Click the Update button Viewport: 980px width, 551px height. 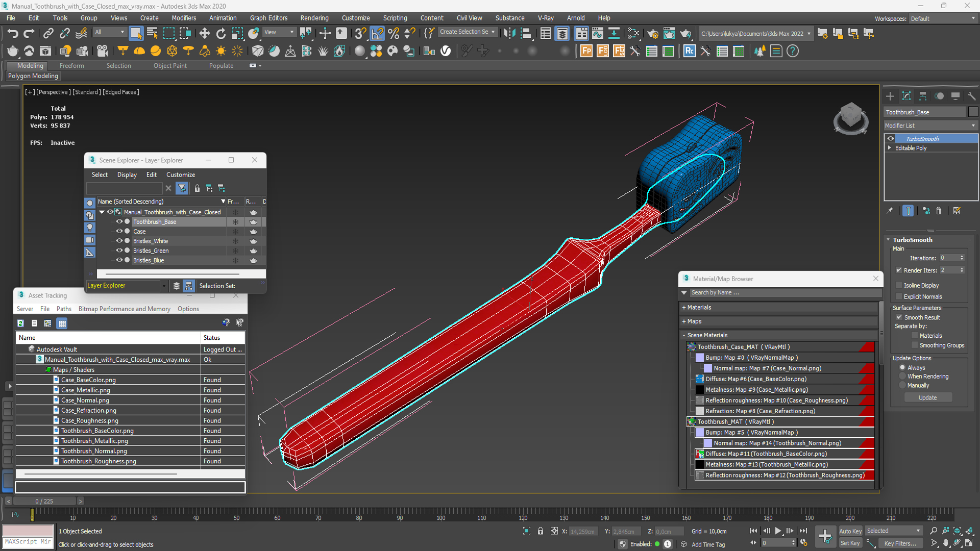pos(928,398)
